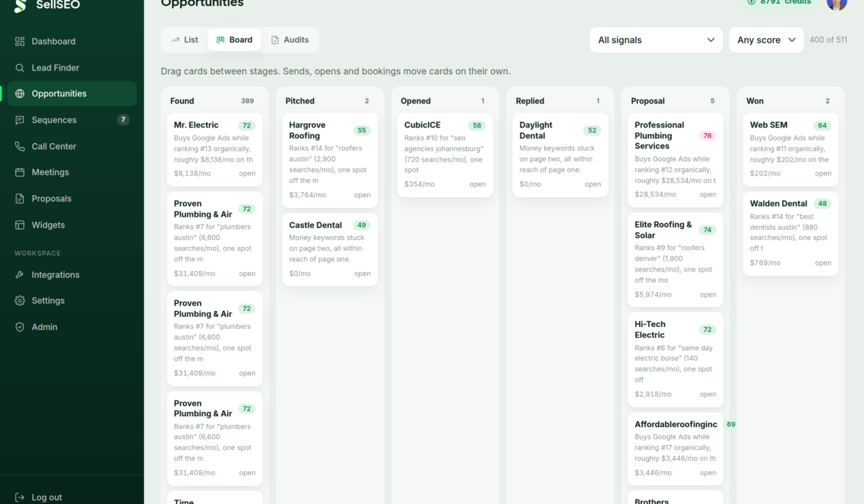
Task: Click the Widgets layout icon
Action: click(19, 225)
